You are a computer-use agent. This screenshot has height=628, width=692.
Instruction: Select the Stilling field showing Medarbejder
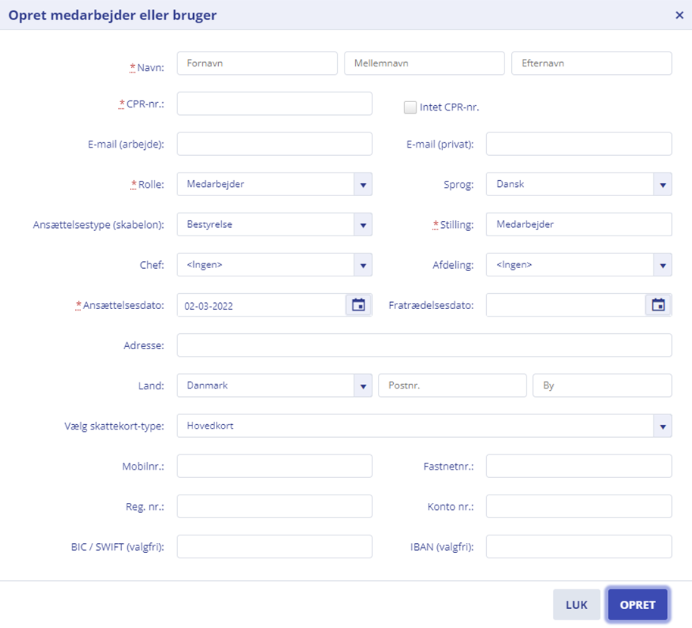pos(579,224)
